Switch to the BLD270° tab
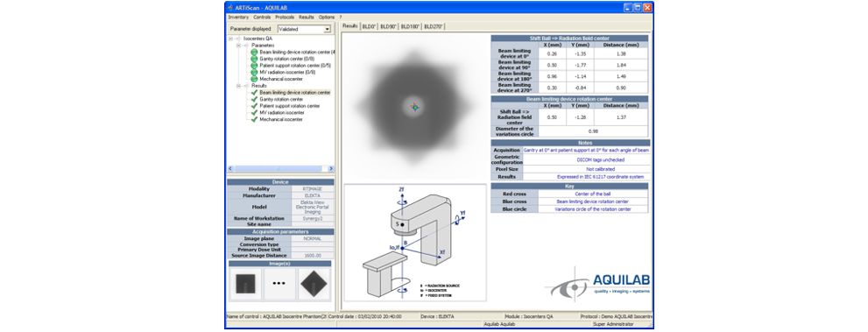Screen dimensions: 868x332 point(434,26)
